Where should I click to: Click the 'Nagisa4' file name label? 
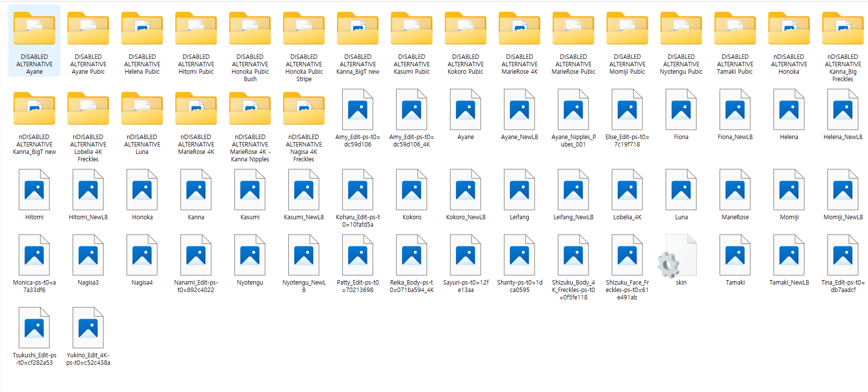(142, 283)
